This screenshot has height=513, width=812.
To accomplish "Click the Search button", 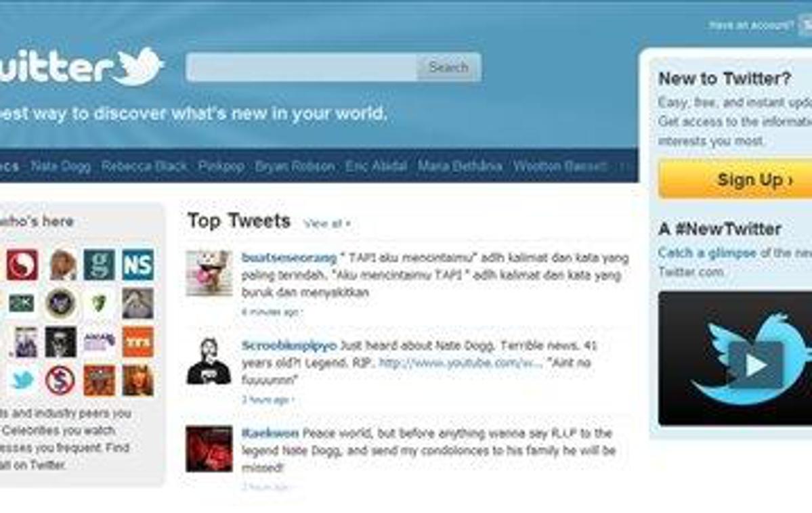I will [x=448, y=67].
